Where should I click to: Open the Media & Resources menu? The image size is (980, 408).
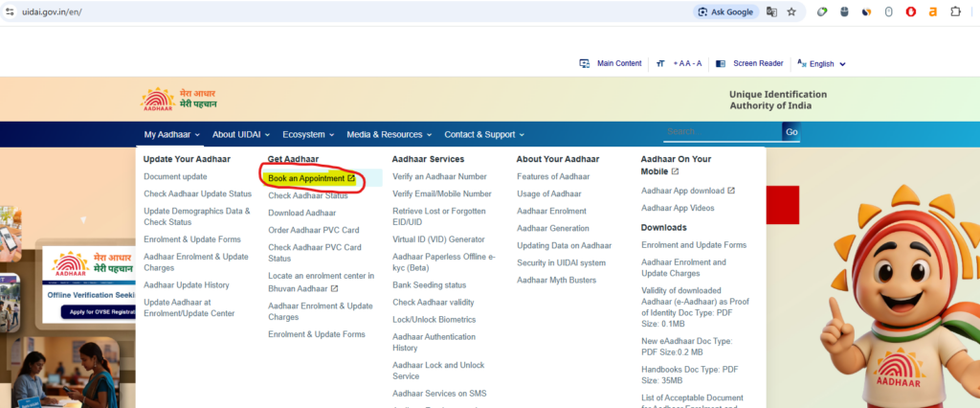pos(389,134)
